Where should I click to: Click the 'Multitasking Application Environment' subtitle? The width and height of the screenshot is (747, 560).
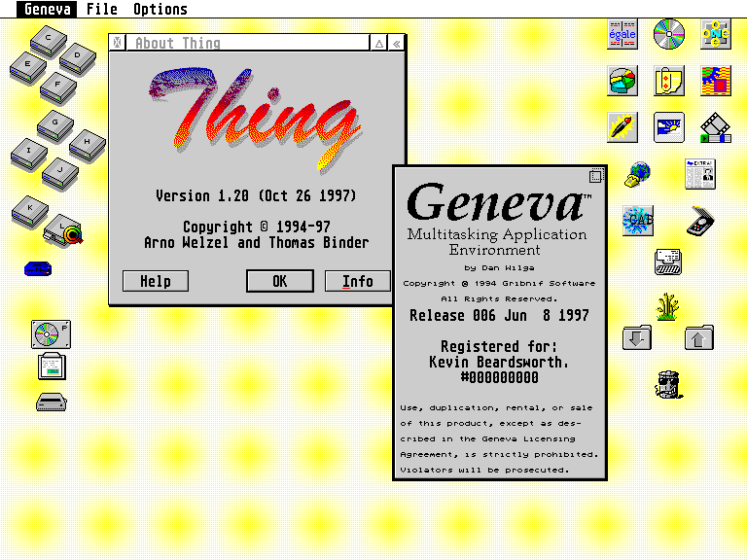pyautogui.click(x=496, y=242)
